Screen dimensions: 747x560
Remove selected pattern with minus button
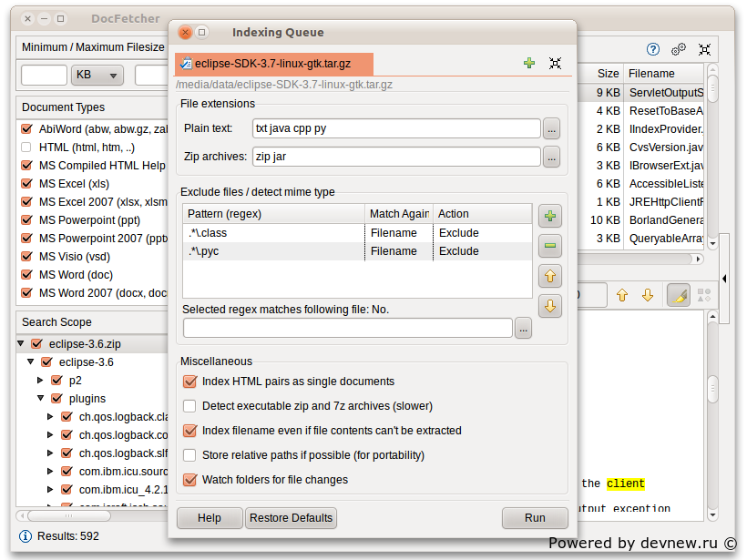(x=550, y=246)
